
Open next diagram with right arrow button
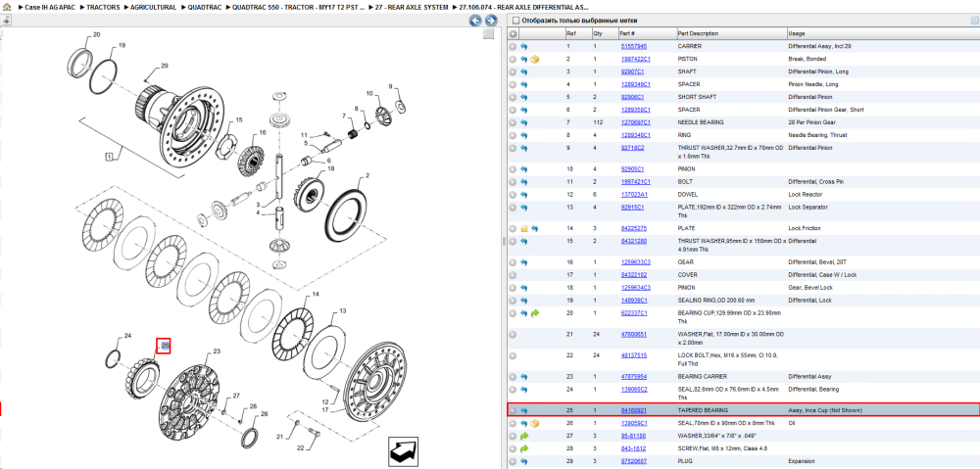click(491, 21)
